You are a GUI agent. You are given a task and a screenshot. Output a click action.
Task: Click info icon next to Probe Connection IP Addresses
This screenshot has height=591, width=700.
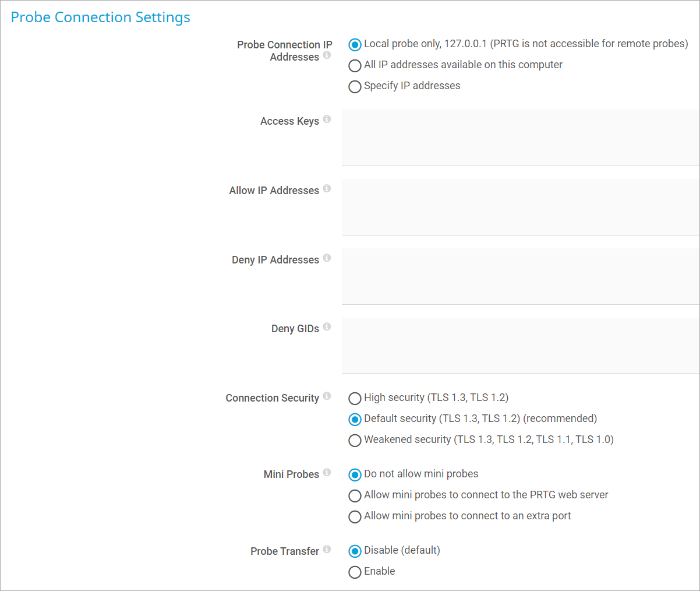click(x=327, y=55)
